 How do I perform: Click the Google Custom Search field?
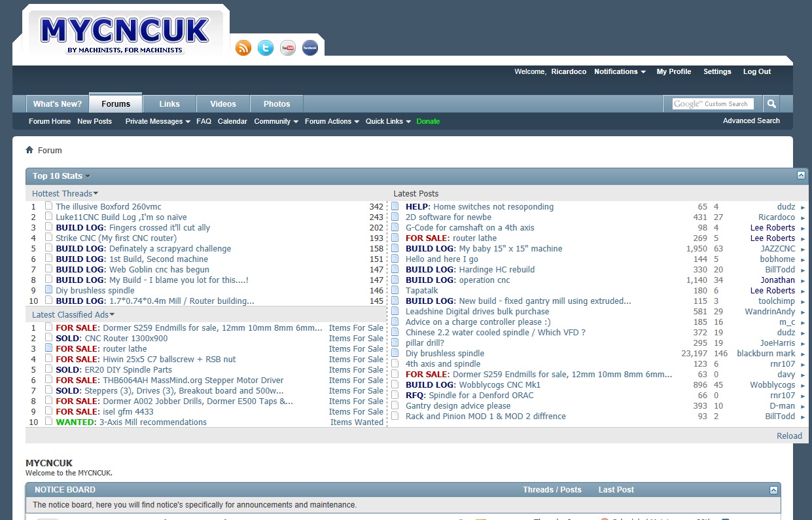coord(713,103)
